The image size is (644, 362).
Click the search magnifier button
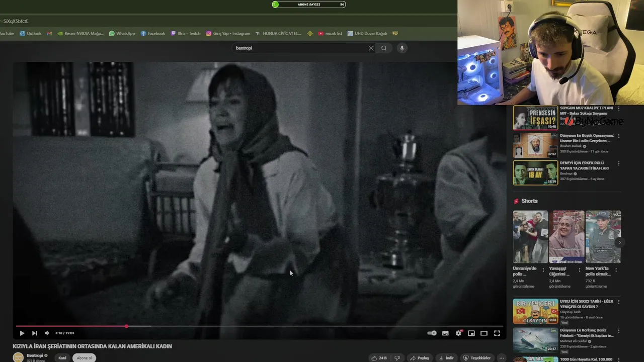coord(384,48)
